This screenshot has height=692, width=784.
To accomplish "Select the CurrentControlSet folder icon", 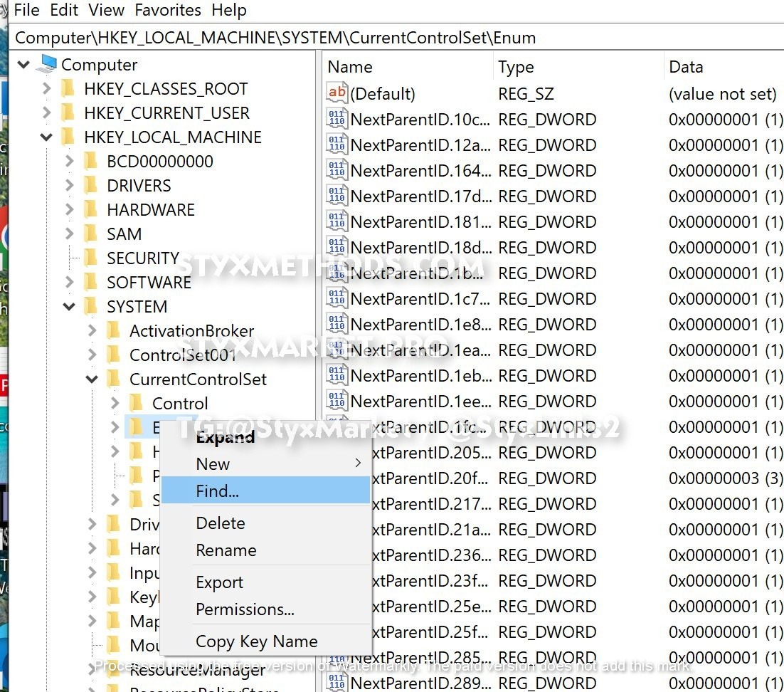I will [114, 378].
